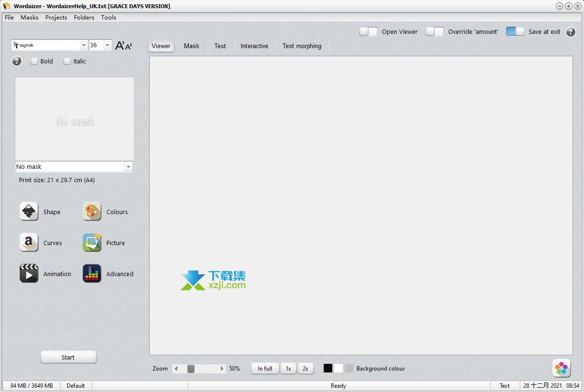
Task: Click the In full zoom button
Action: coord(265,368)
